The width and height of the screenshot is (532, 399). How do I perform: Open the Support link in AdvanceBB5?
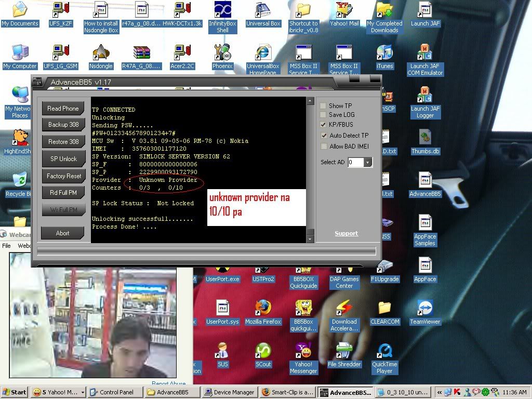[347, 233]
